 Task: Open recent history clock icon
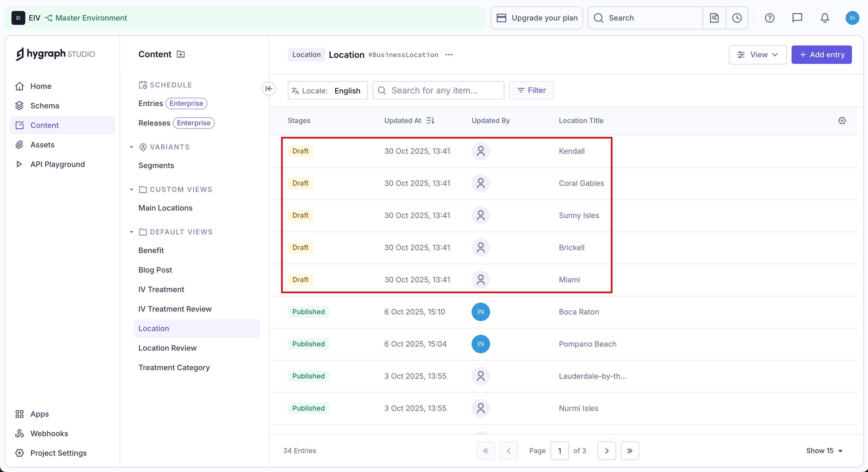coord(737,18)
